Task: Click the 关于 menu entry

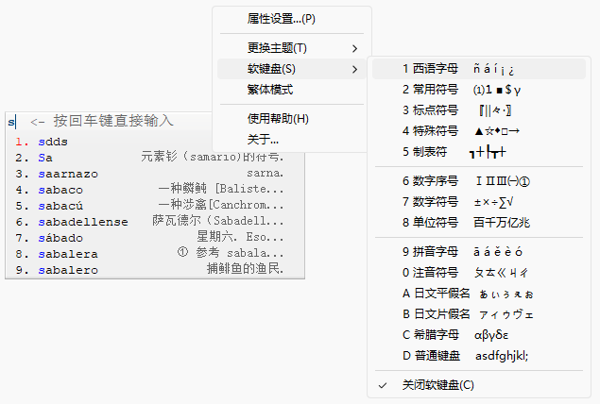Action: click(x=263, y=139)
